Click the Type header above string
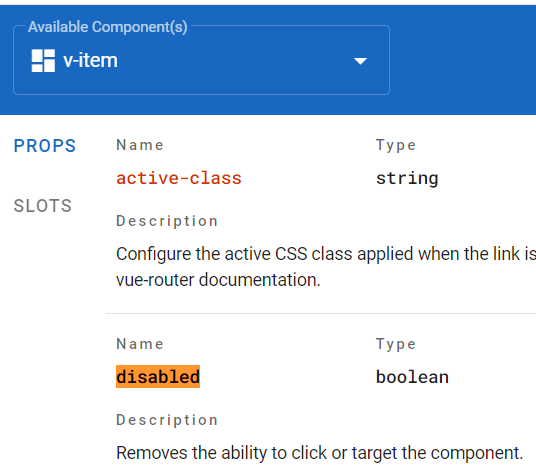The height and width of the screenshot is (471, 536). 396,145
